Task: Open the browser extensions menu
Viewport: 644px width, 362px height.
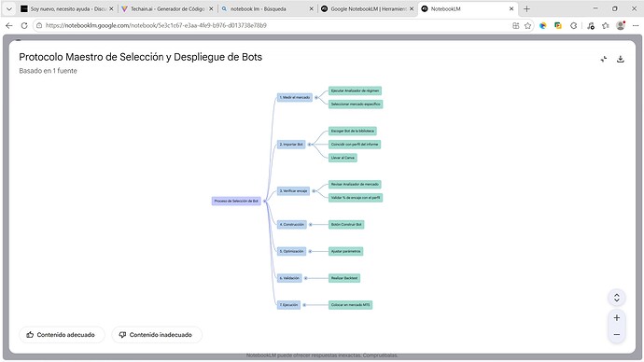Action: (x=573, y=25)
